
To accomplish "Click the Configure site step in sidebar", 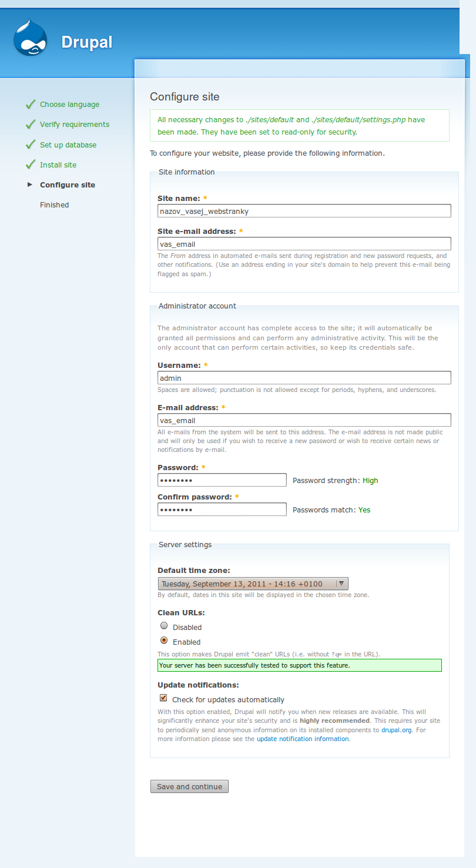I will click(x=68, y=185).
